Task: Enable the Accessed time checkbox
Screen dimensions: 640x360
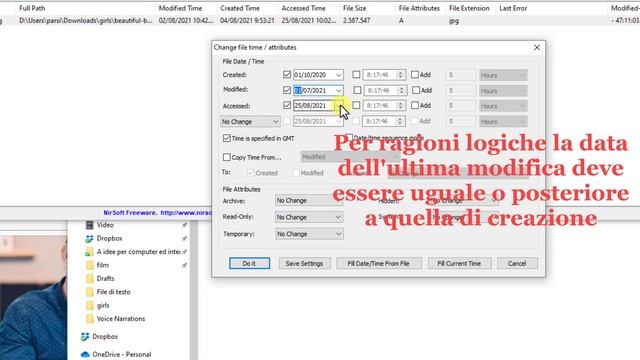Action: point(356,105)
